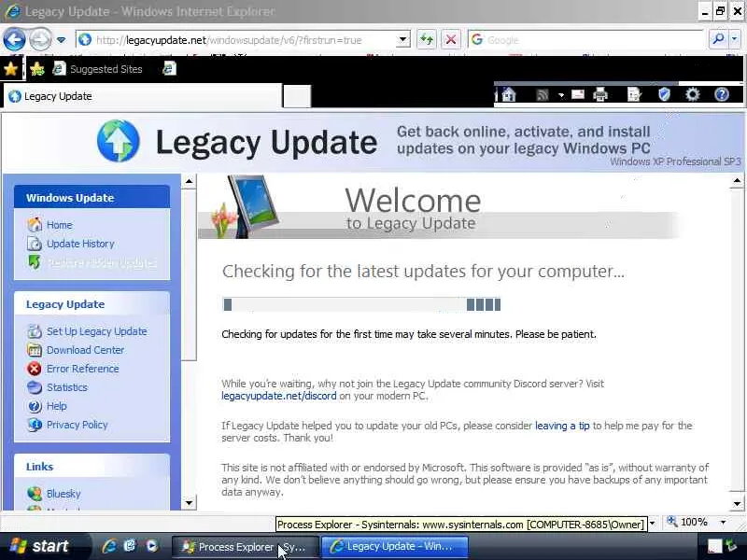Viewport: 747px width, 560px height.
Task: Open Bluesky link under Links
Action: [x=63, y=494]
